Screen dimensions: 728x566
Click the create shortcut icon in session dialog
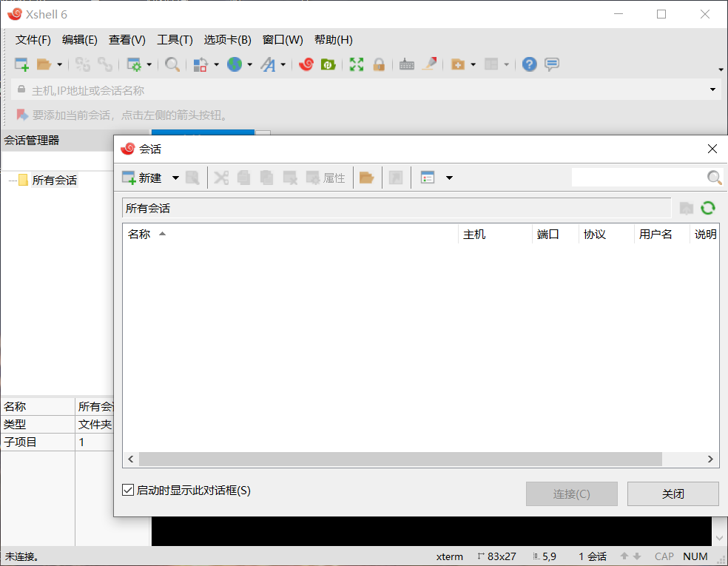coord(396,178)
